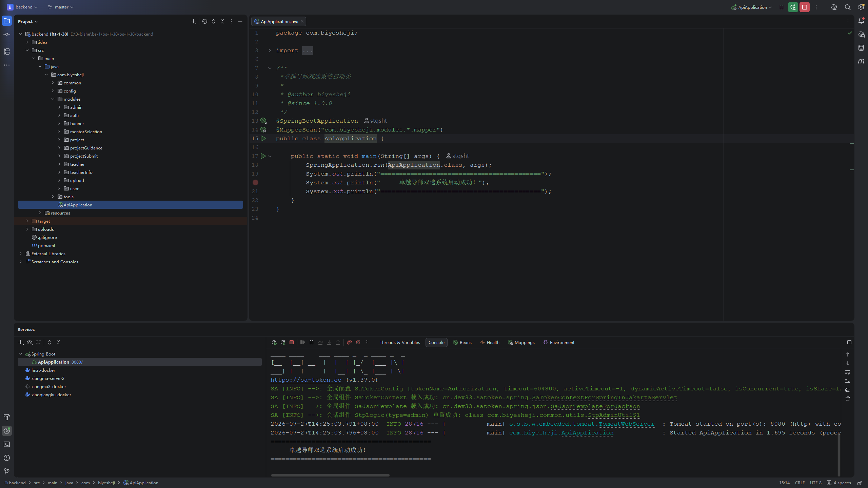Rerun the application in the Services toolbar
This screenshot has width=868, height=488.
274,343
